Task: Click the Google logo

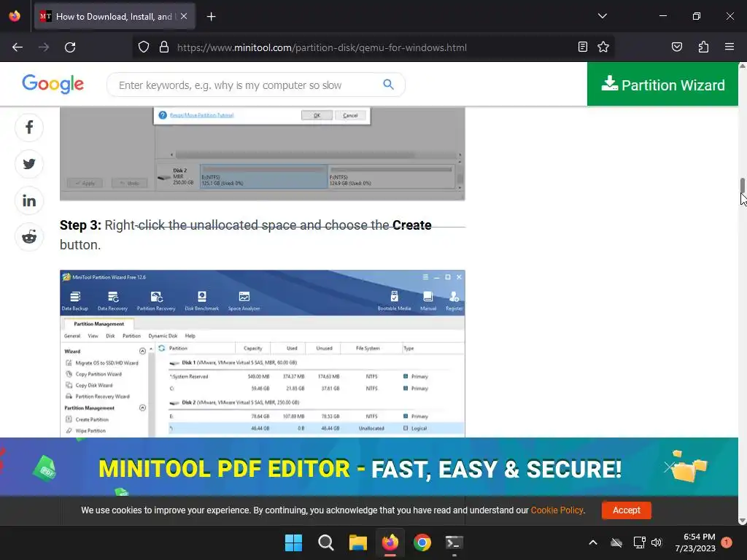Action: click(53, 85)
